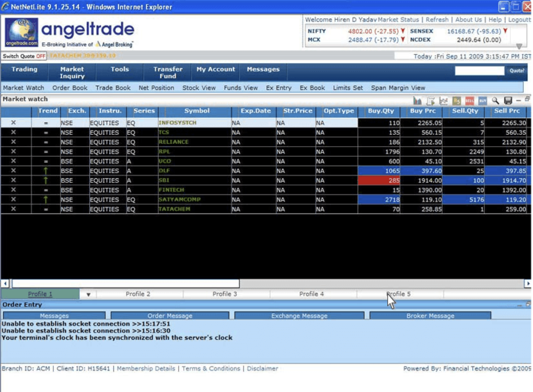This screenshot has width=533, height=392.
Task: Click the floppy disk save icon
Action: coord(507,100)
